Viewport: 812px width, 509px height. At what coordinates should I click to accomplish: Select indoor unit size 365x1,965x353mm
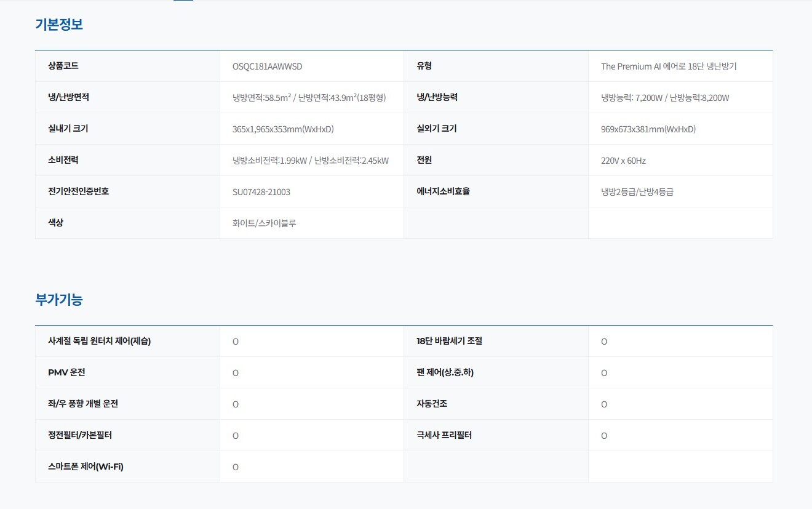(x=283, y=129)
